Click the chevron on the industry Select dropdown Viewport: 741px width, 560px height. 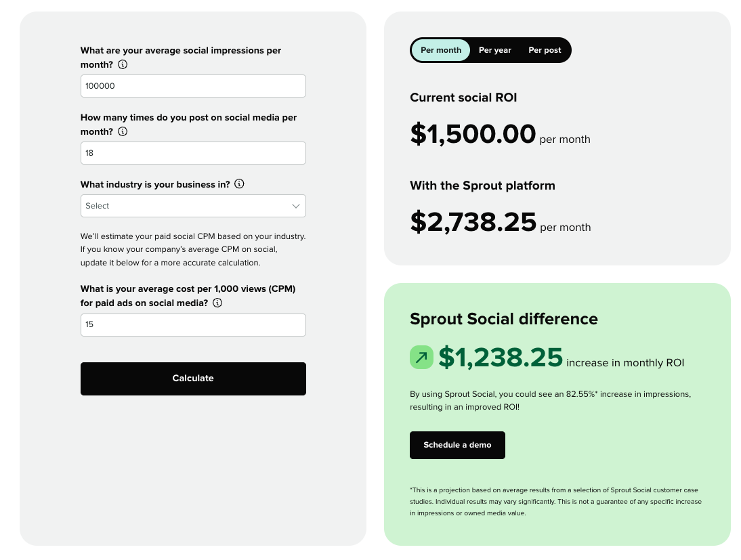click(295, 206)
